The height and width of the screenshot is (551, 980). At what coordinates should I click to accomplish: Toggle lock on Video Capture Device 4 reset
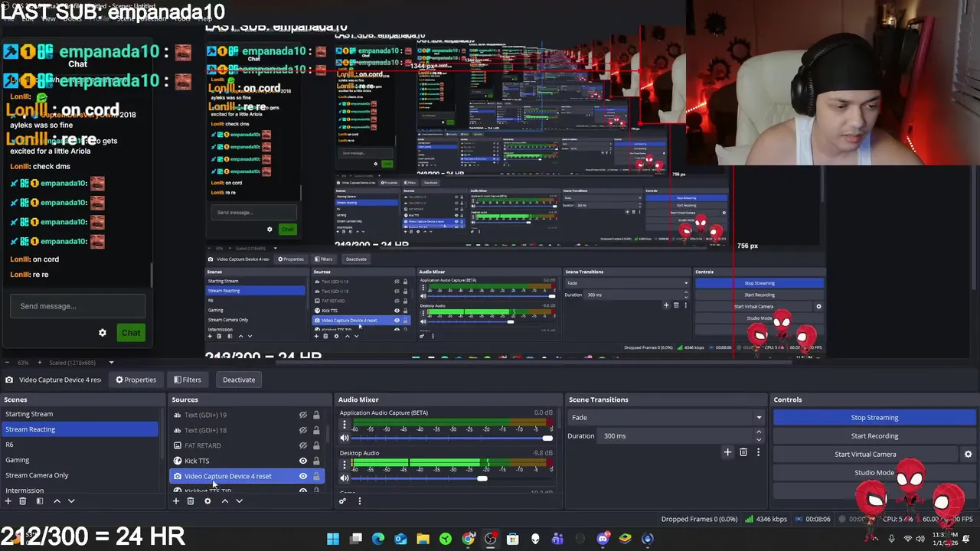tap(316, 476)
